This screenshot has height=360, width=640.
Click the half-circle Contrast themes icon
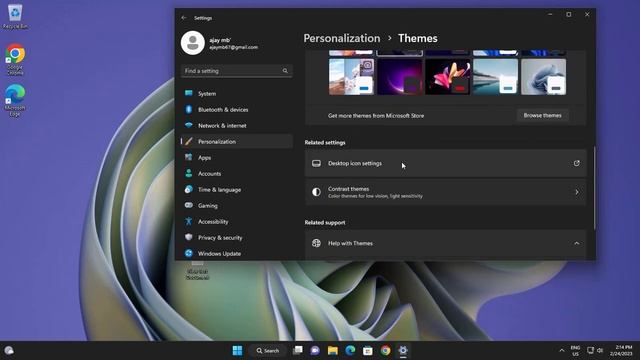[x=316, y=192]
